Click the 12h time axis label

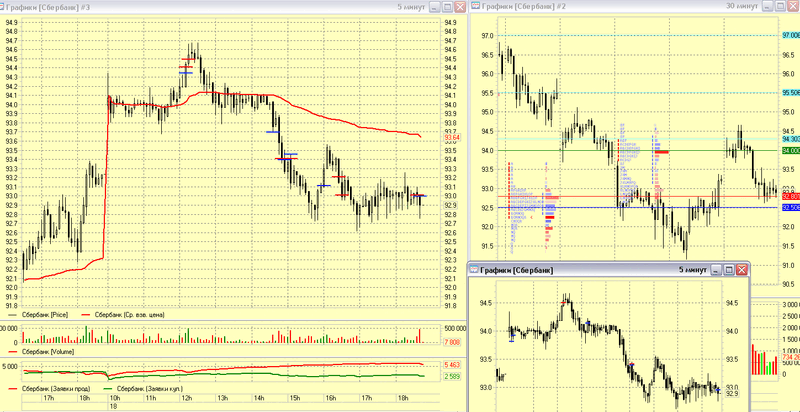point(186,397)
